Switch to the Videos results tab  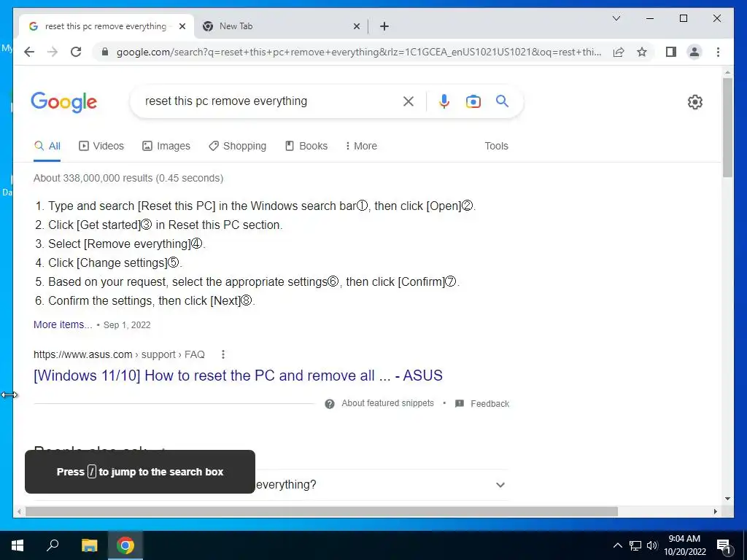click(x=101, y=146)
